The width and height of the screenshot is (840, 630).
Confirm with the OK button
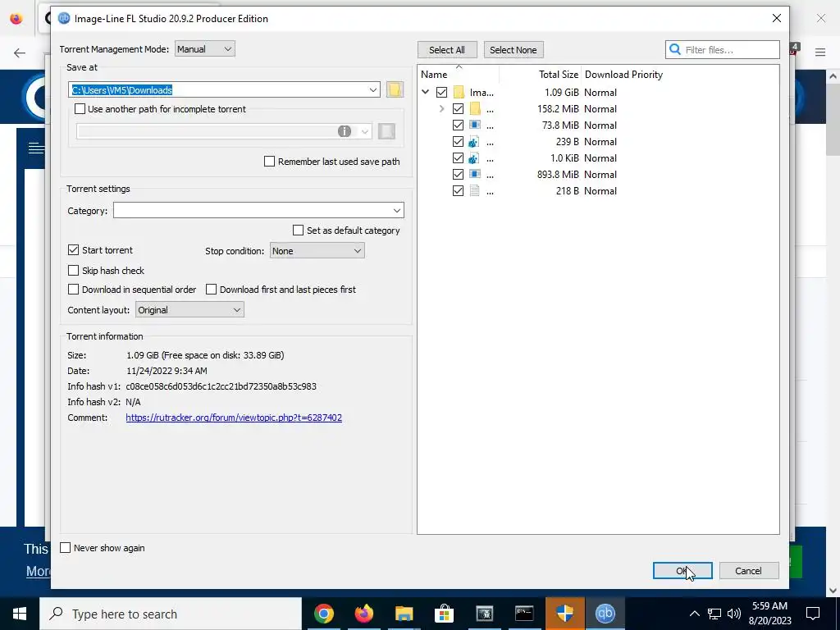[682, 571]
